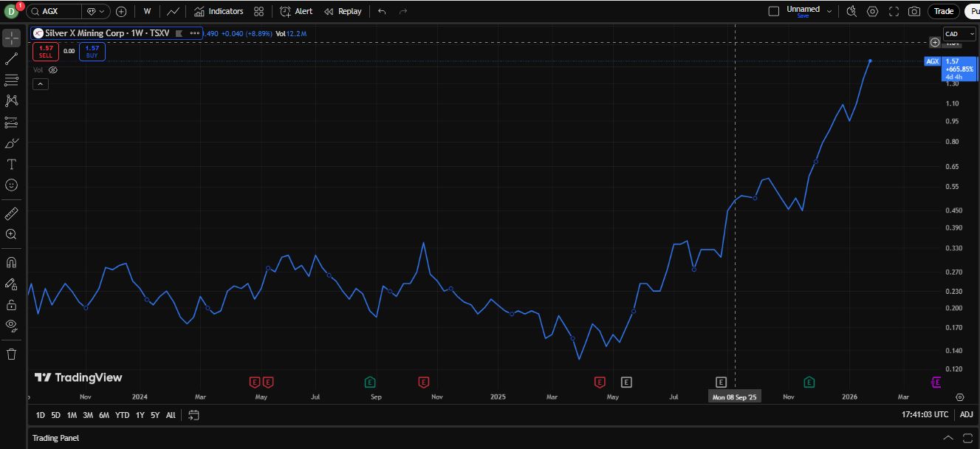Open the symbol legend more options
Screen dimensions: 980x449
(195, 33)
